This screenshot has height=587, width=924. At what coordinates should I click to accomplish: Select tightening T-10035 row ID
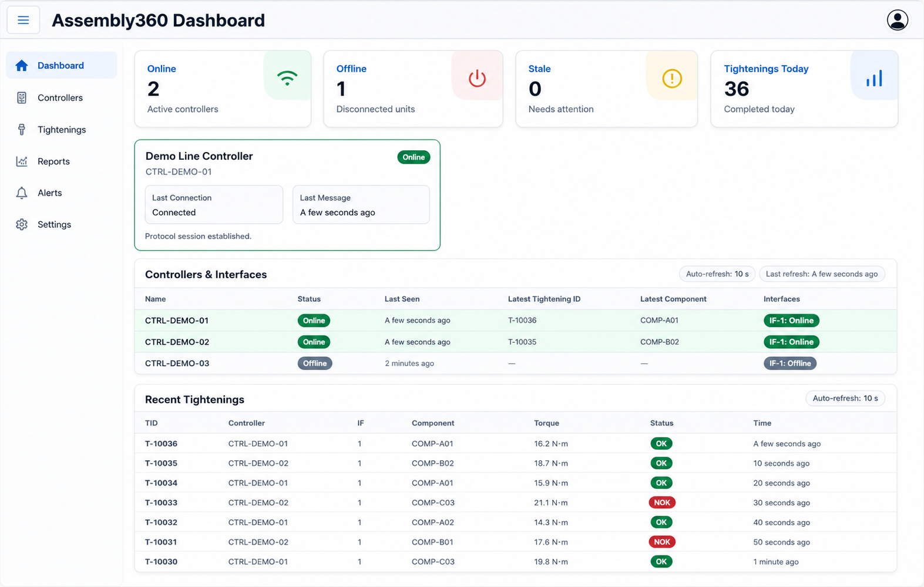click(161, 463)
